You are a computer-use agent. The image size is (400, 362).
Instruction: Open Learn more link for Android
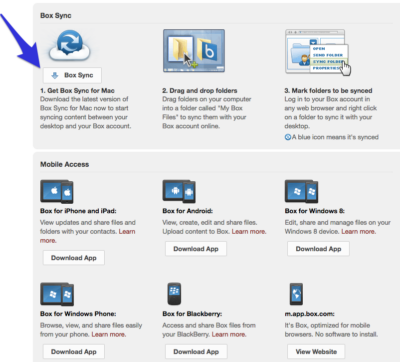(249, 231)
